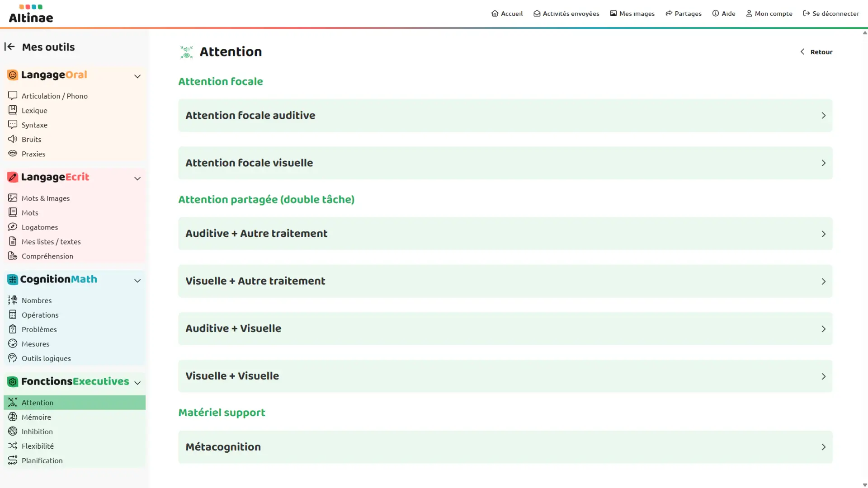Screen dimensions: 868x488
Task: Click the scrollbar down arrow
Action: [864, 485]
